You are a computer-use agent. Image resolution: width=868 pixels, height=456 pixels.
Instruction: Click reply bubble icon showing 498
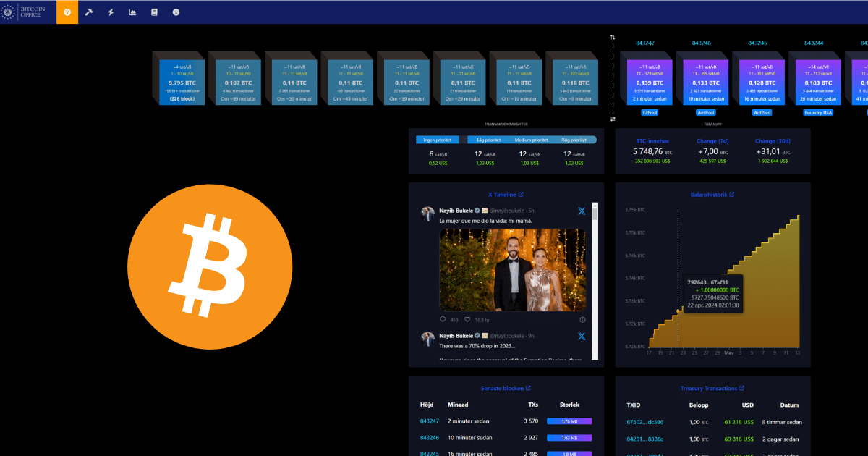click(x=443, y=319)
